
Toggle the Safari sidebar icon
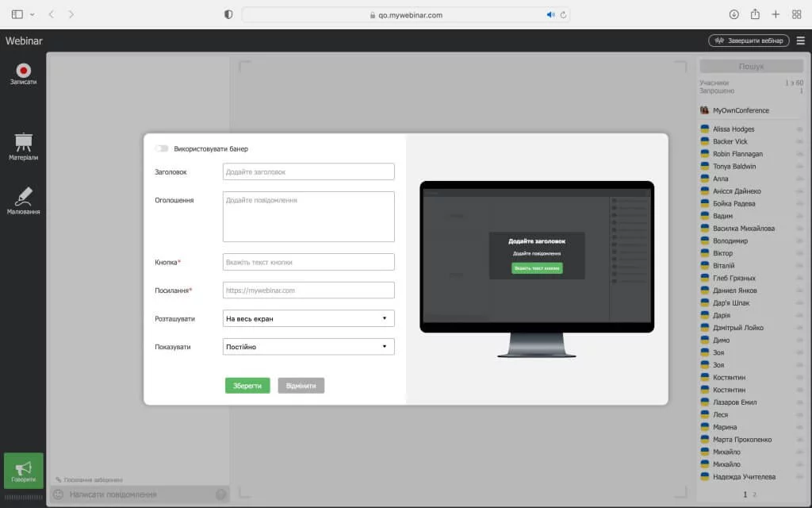[x=17, y=14]
